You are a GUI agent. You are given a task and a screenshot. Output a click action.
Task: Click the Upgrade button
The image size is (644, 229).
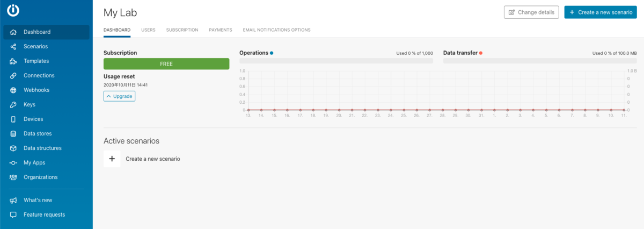pos(119,96)
